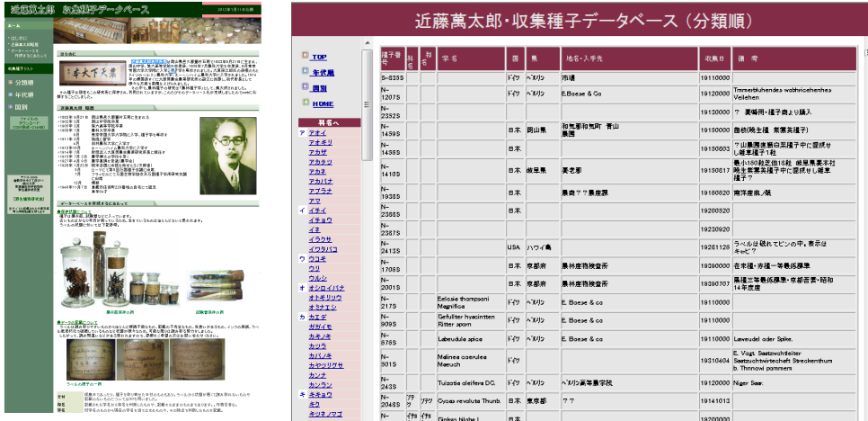The height and width of the screenshot is (421, 868).
Task: Click the portrait photo of Kondo Mantaro
Action: pyautogui.click(x=228, y=156)
